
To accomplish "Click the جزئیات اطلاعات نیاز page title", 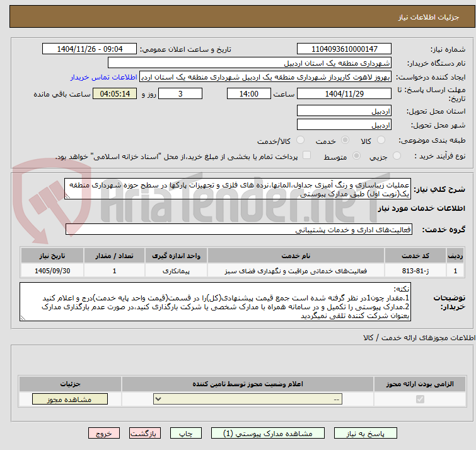I will pos(429,17).
